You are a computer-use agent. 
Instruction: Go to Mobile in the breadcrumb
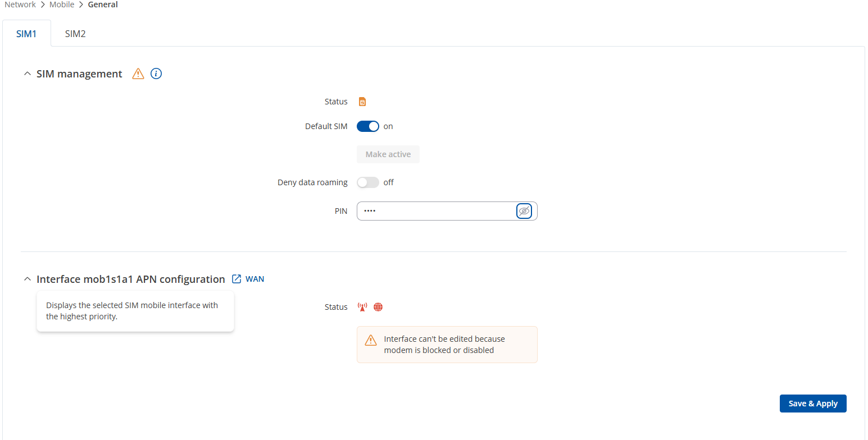click(62, 4)
